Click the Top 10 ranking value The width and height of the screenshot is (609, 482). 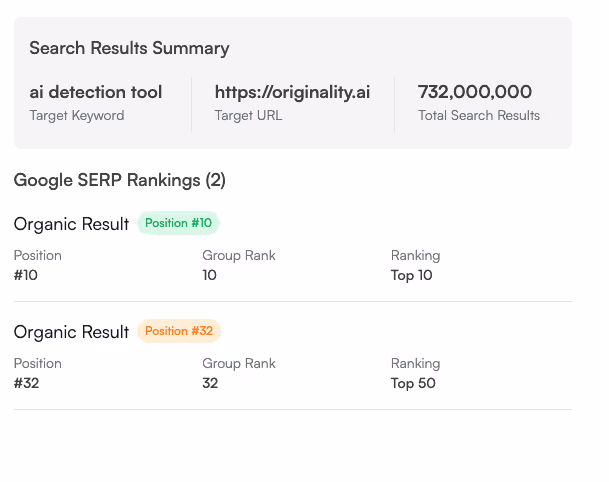[x=412, y=275]
